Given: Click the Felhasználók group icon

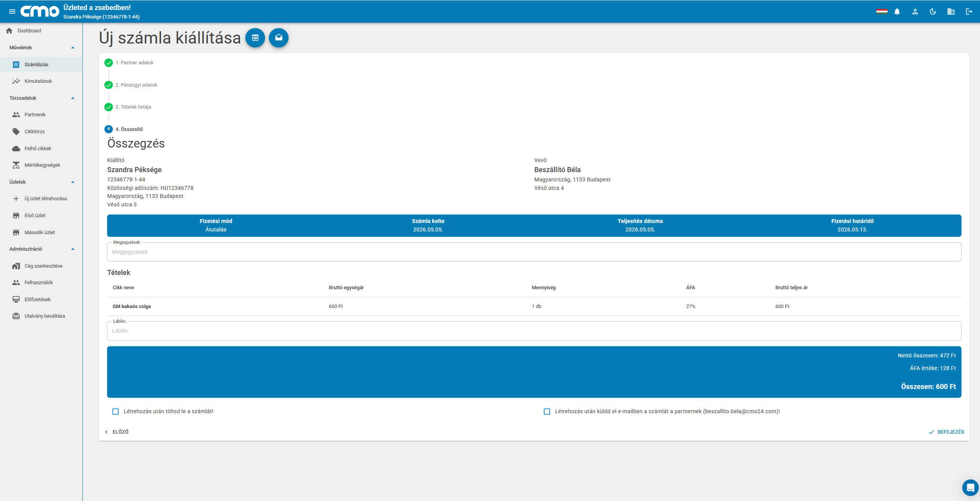Looking at the screenshot, I should (16, 283).
